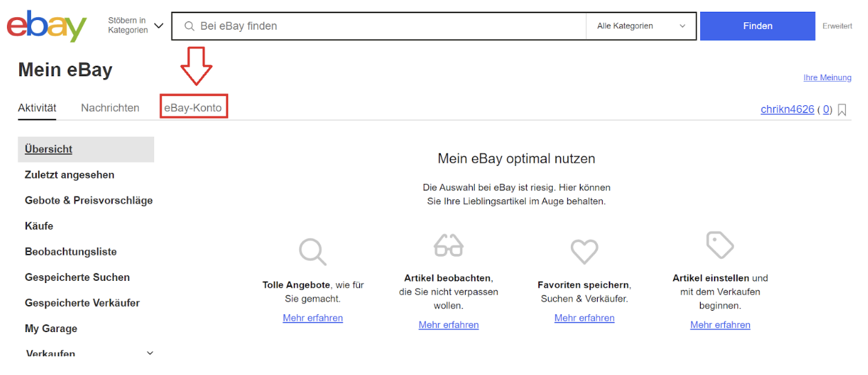Open the Ihre Meinung link
The width and height of the screenshot is (868, 375).
(x=827, y=77)
